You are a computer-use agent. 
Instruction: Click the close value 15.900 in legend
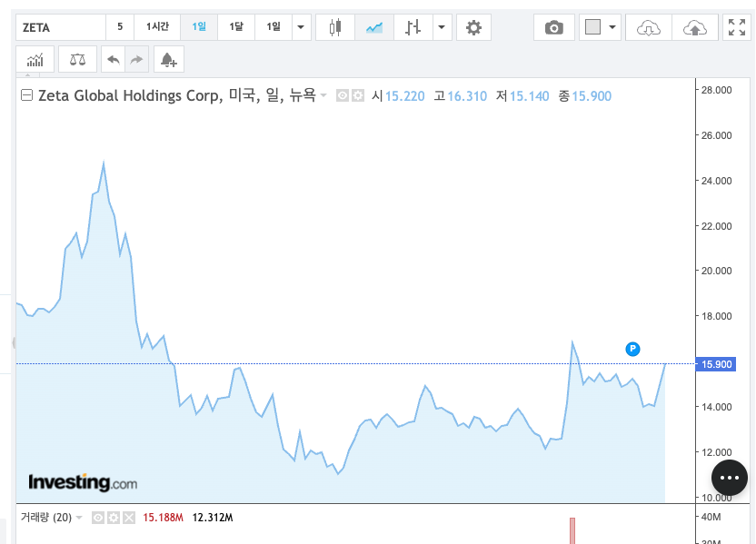[x=592, y=96]
